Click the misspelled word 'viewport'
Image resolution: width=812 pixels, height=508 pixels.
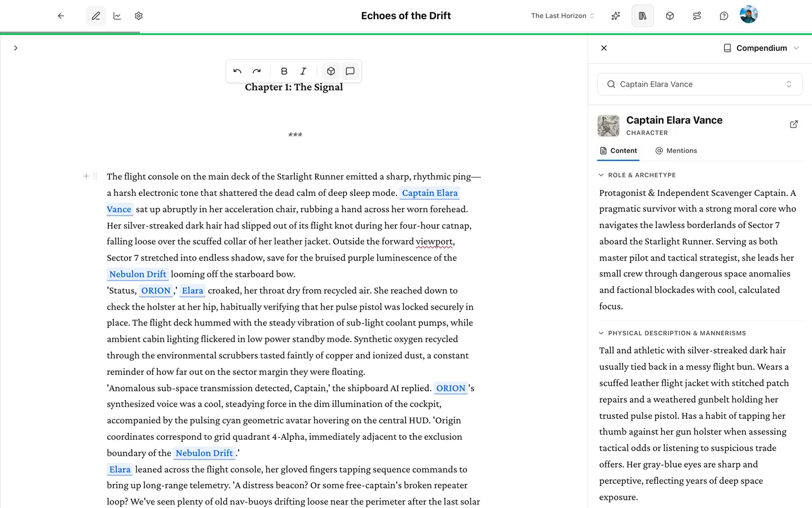coord(434,242)
